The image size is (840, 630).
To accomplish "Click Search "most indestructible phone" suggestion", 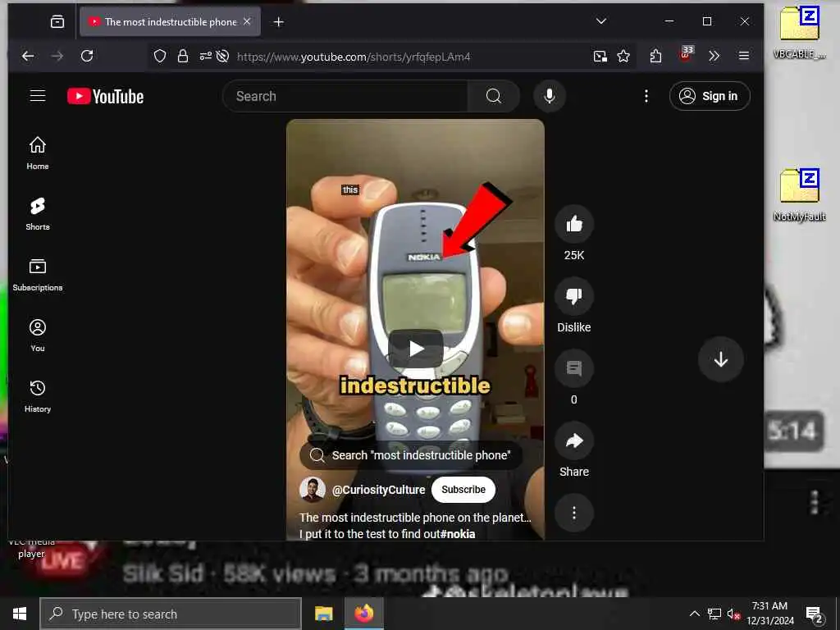I will pos(411,455).
